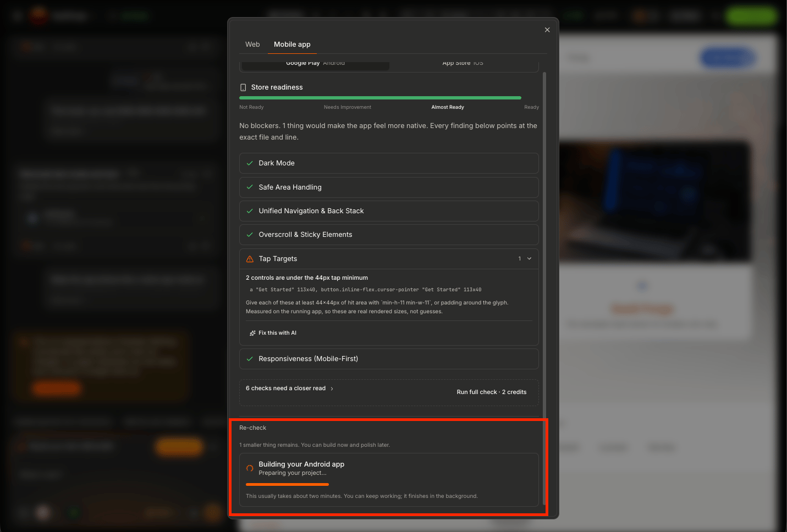Click the "Ready" label ending the readiness scale

[x=531, y=107]
